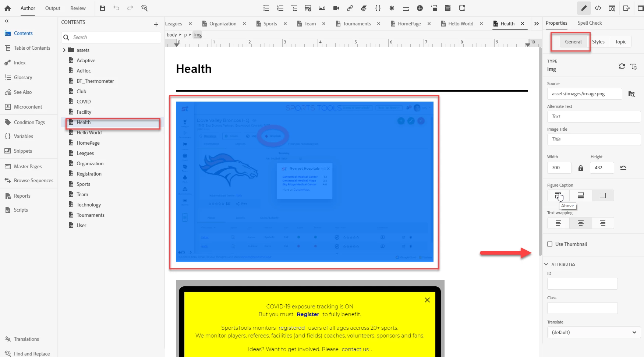This screenshot has width=644, height=357.
Task: Set text wrapping to right
Action: coord(603,223)
